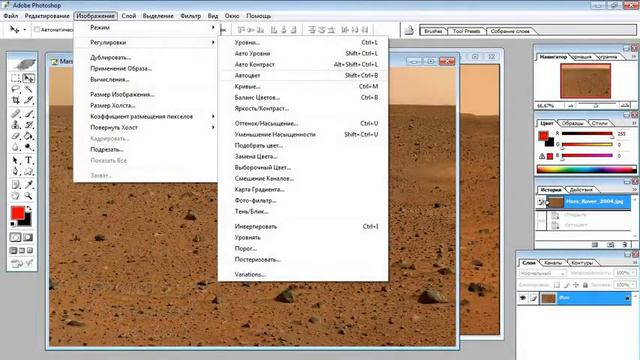The image size is (640, 360).
Task: Select the Move tool in toolbox
Action: [29, 78]
